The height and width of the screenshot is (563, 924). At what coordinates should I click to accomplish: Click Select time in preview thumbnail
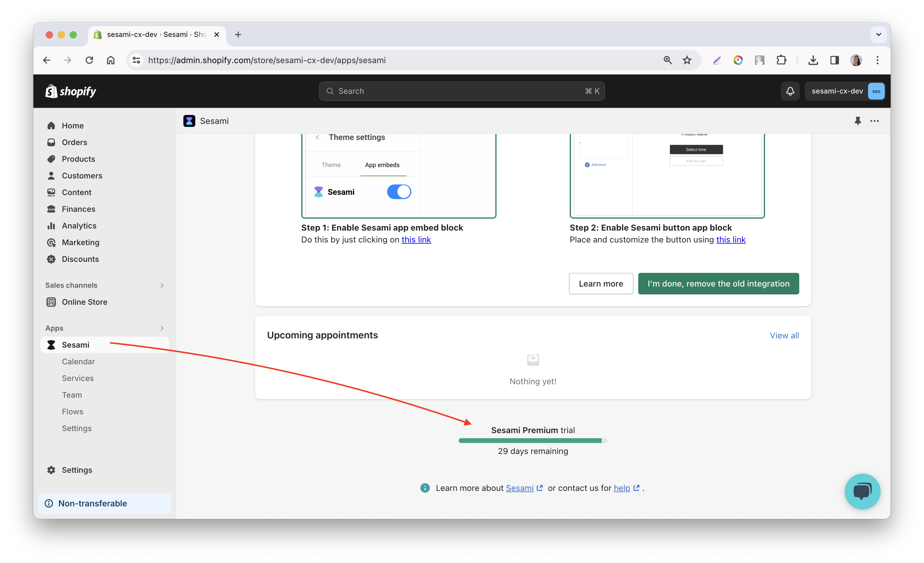696,149
